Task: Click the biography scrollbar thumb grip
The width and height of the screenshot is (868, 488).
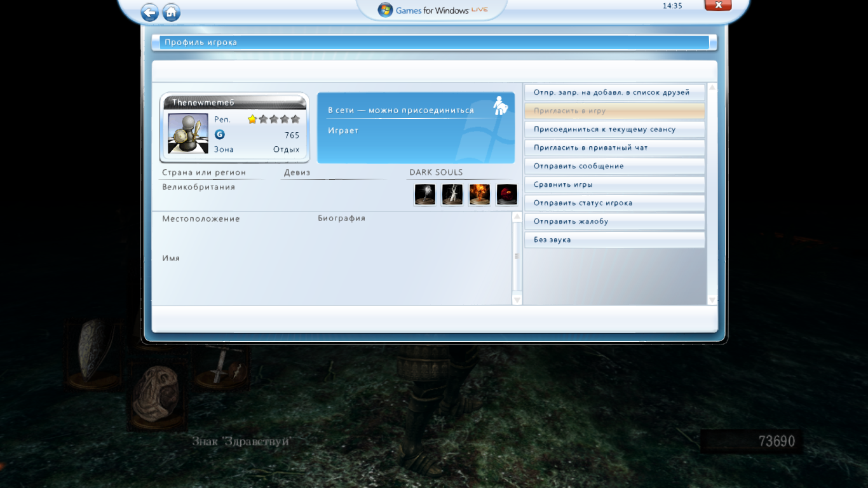Action: tap(517, 256)
